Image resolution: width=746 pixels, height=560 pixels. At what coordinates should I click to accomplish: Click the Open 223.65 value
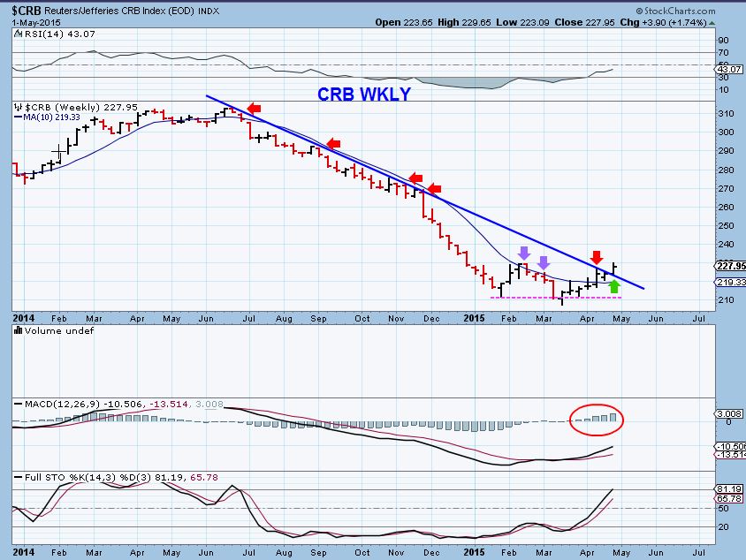pyautogui.click(x=404, y=22)
